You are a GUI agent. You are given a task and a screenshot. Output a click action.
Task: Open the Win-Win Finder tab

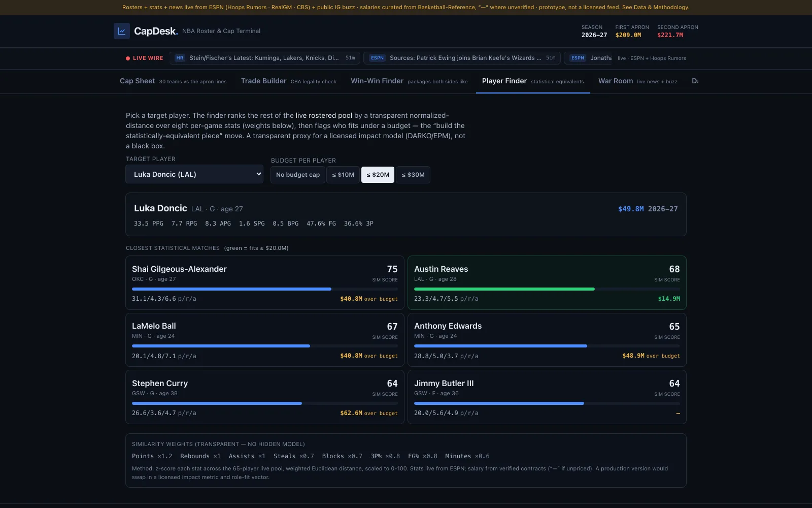tap(409, 81)
